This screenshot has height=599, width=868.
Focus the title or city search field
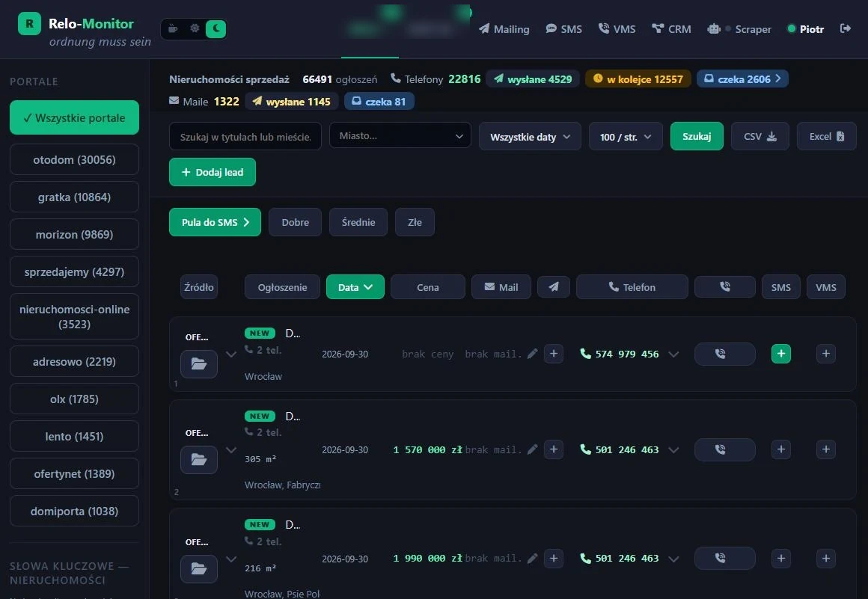coord(245,136)
